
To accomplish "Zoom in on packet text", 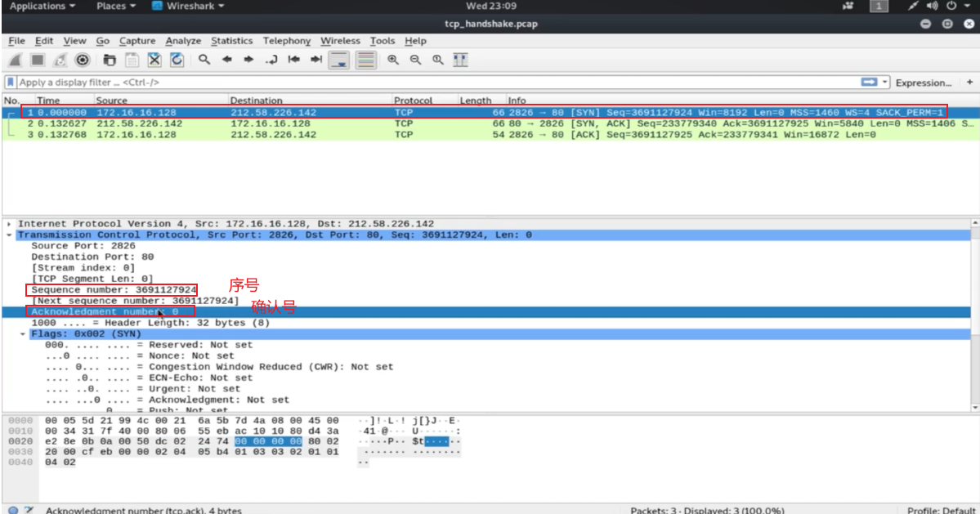I will 393,60.
